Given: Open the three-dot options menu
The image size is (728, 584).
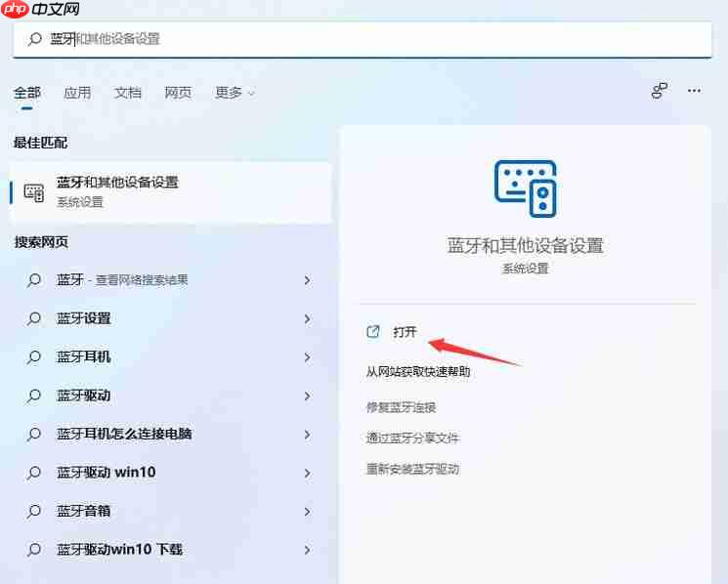Looking at the screenshot, I should (x=694, y=91).
